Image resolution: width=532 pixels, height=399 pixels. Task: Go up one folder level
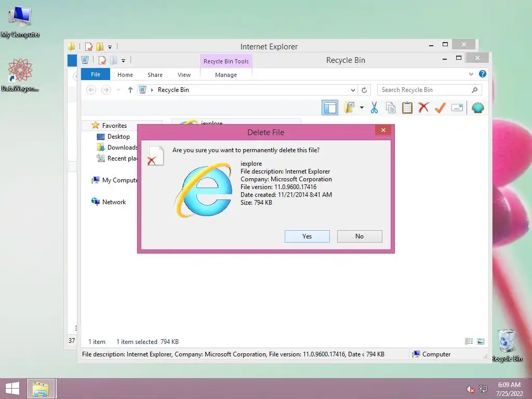130,90
